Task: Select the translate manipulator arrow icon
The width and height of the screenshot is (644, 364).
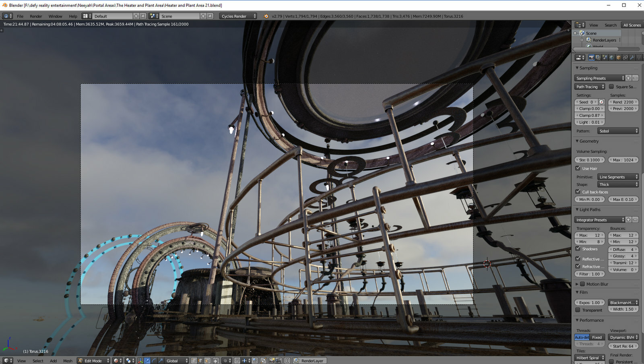Action: coord(147,361)
